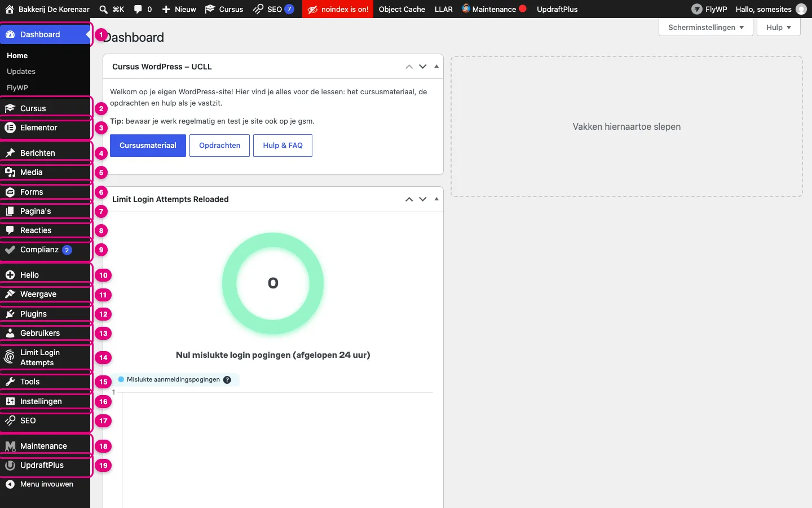Click the Hulp & FAQ button
812x508 pixels.
point(283,146)
